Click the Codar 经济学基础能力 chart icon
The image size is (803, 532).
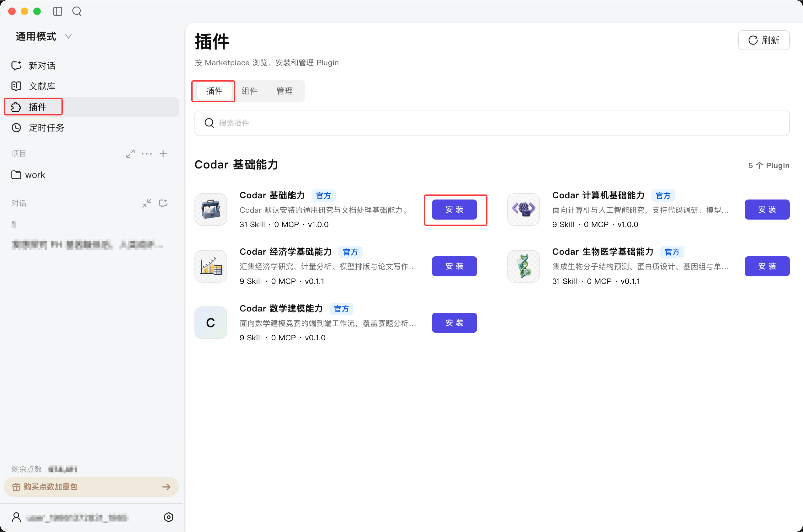click(x=211, y=266)
